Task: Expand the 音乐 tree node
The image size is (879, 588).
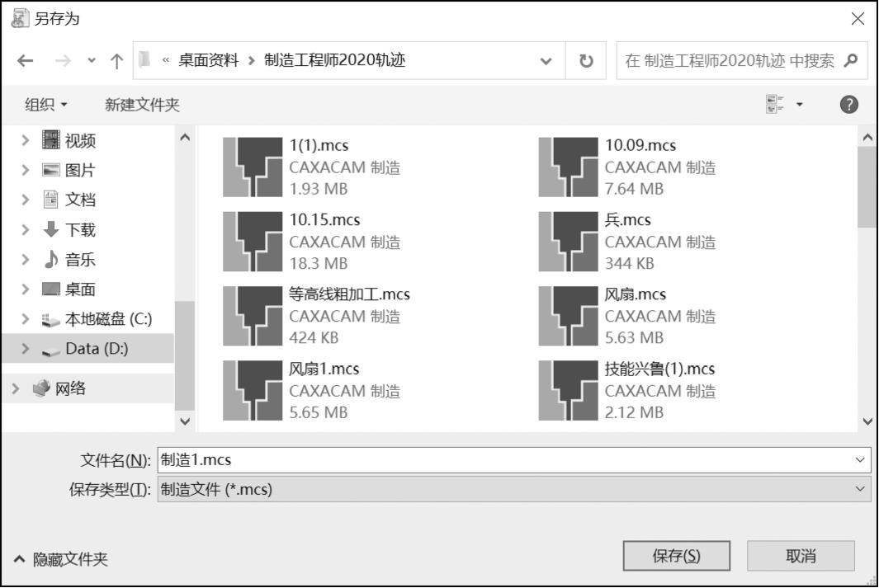Action: point(26,259)
